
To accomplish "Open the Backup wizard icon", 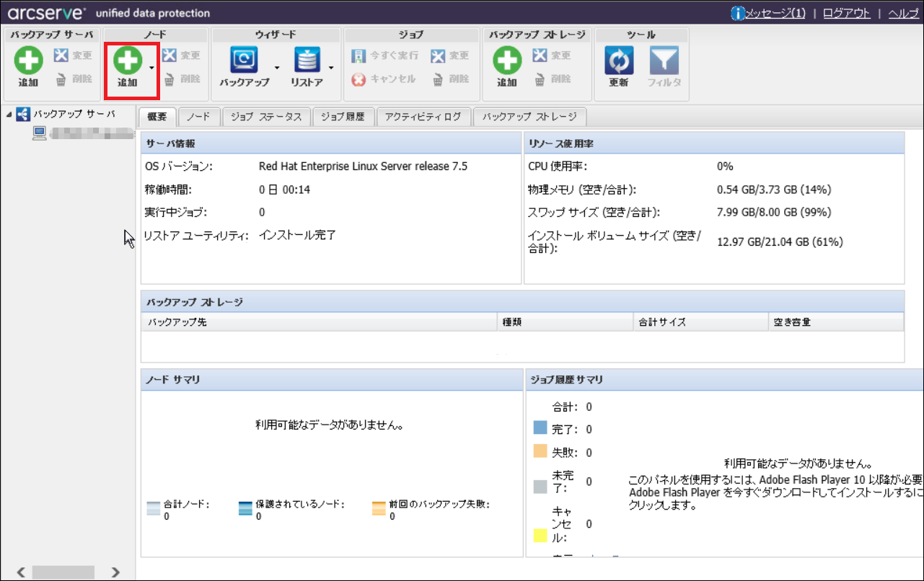I will tap(244, 62).
